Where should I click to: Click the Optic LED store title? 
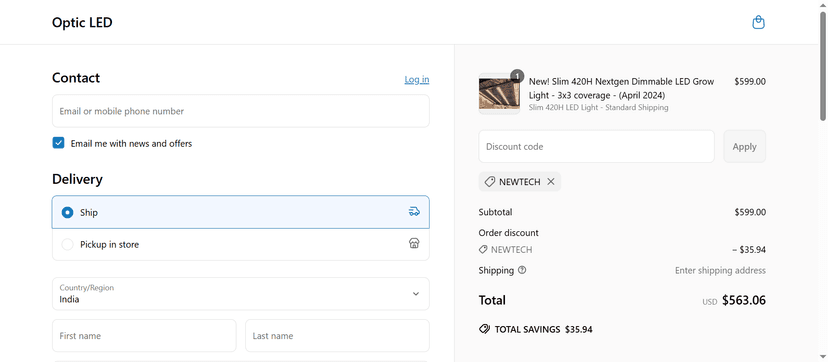point(82,23)
